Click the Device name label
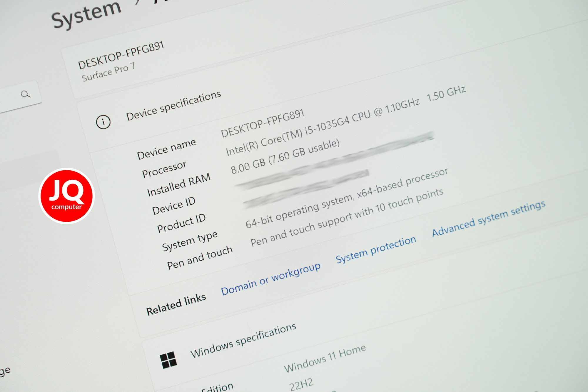Viewport: 588px width, 392px height. tap(166, 149)
